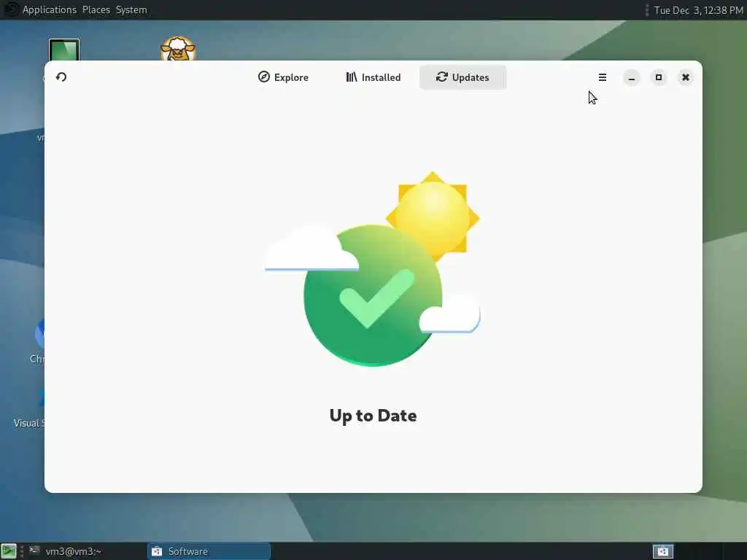Click the clock showing Tue Dec 3
747x560 pixels.
pyautogui.click(x=698, y=10)
